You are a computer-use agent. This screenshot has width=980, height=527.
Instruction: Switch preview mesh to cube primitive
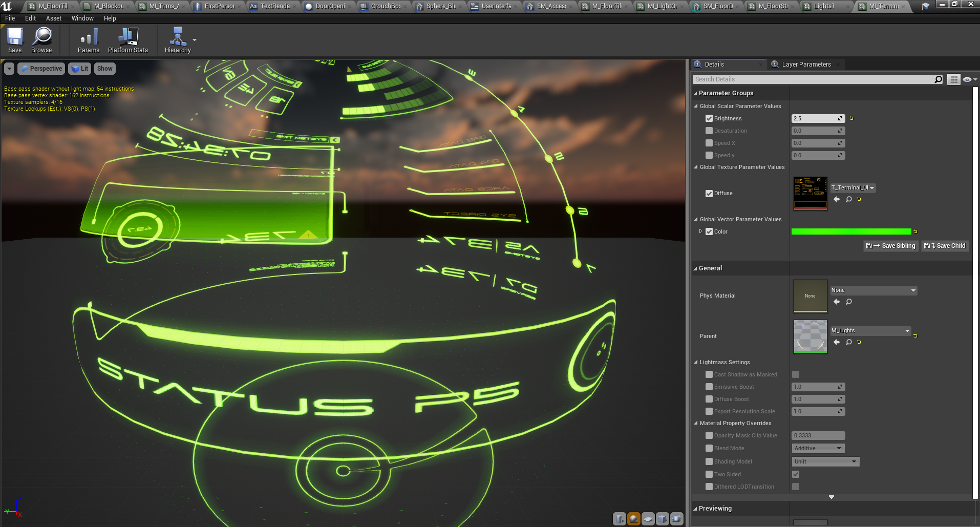[x=663, y=519]
